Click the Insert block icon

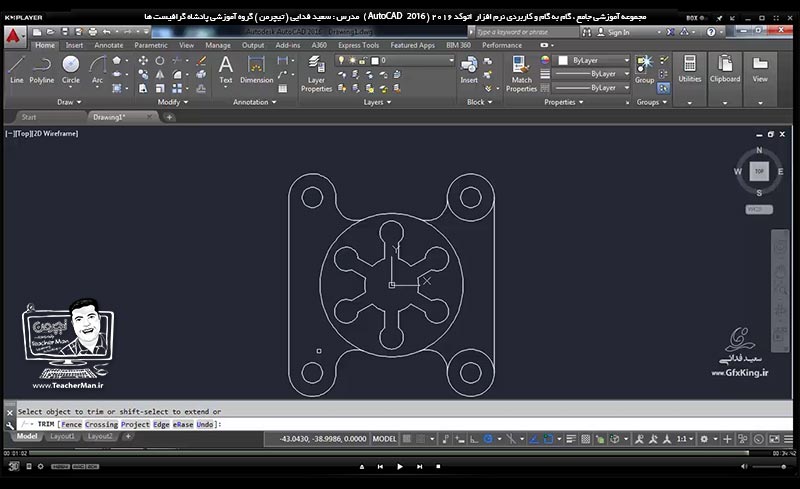pos(469,70)
